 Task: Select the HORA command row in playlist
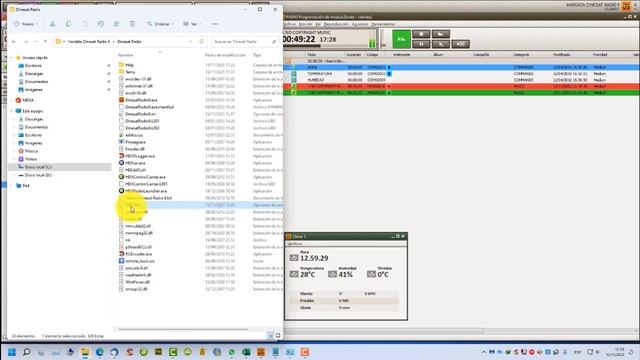[x=462, y=67]
